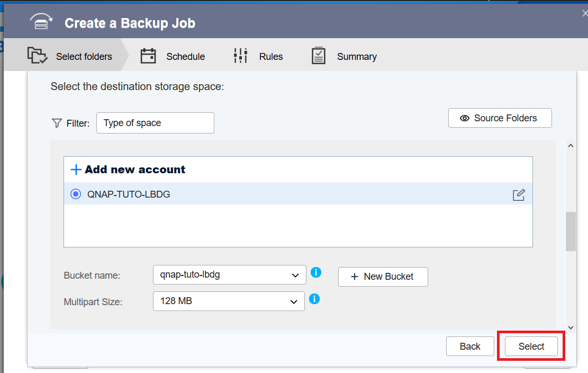The width and height of the screenshot is (588, 373).
Task: Open the Bucket name dropdown
Action: coord(230,274)
